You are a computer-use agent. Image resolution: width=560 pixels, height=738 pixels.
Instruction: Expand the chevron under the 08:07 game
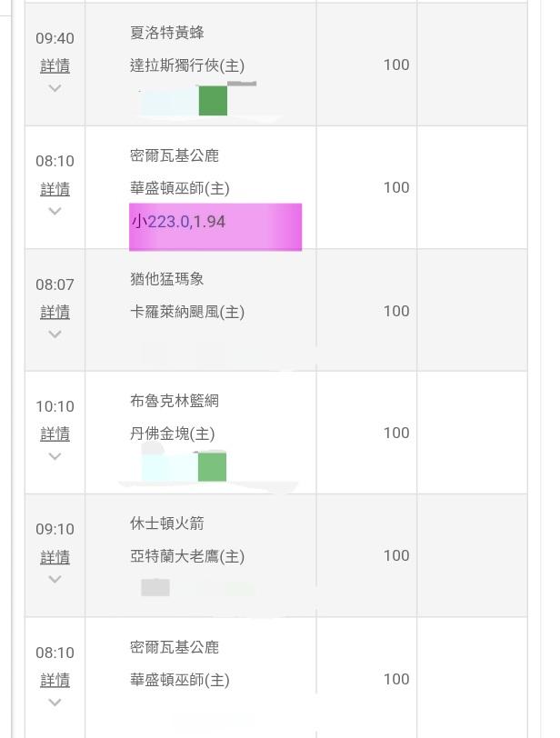coord(55,334)
